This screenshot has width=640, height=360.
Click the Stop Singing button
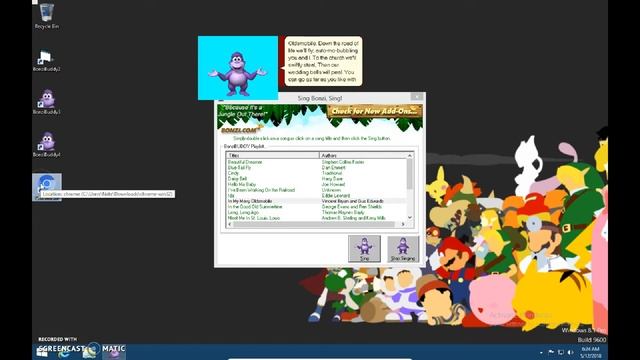pos(403,249)
